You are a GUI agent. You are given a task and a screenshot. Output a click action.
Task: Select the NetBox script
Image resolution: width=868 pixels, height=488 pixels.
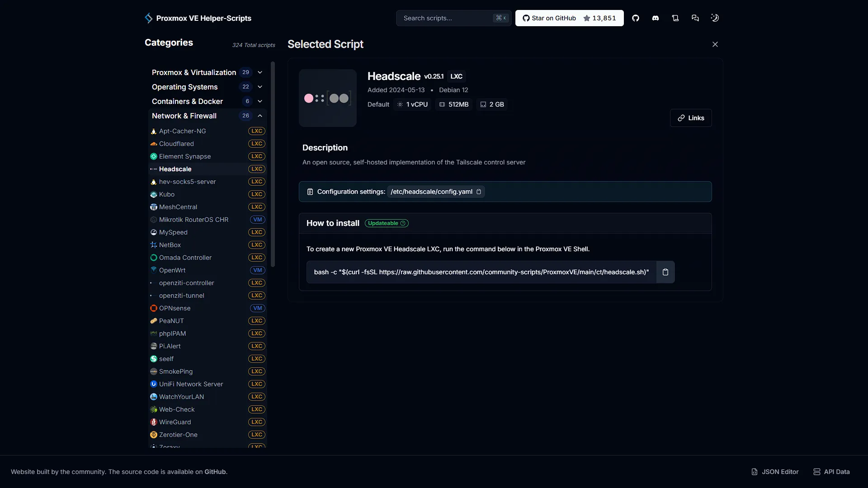[208, 245]
